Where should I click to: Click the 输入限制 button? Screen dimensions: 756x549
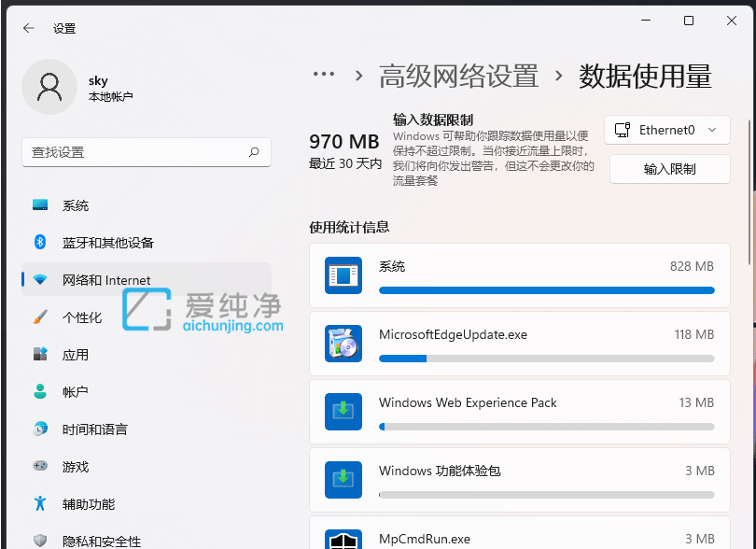(669, 169)
